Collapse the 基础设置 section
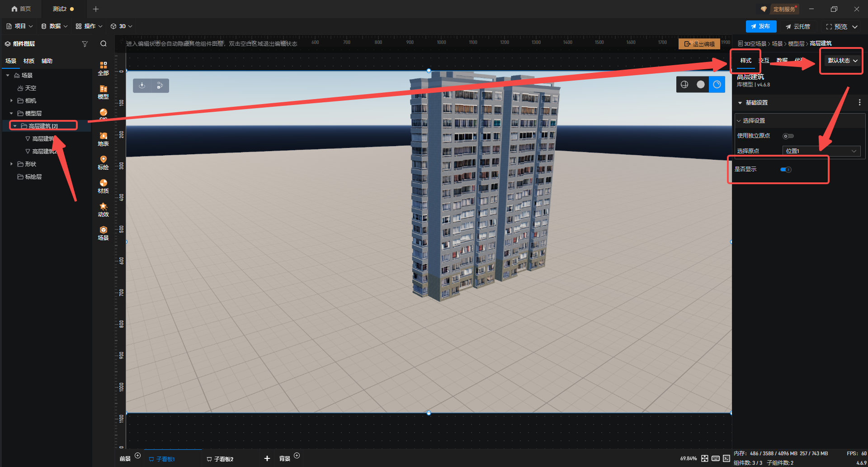The height and width of the screenshot is (467, 868). point(740,103)
